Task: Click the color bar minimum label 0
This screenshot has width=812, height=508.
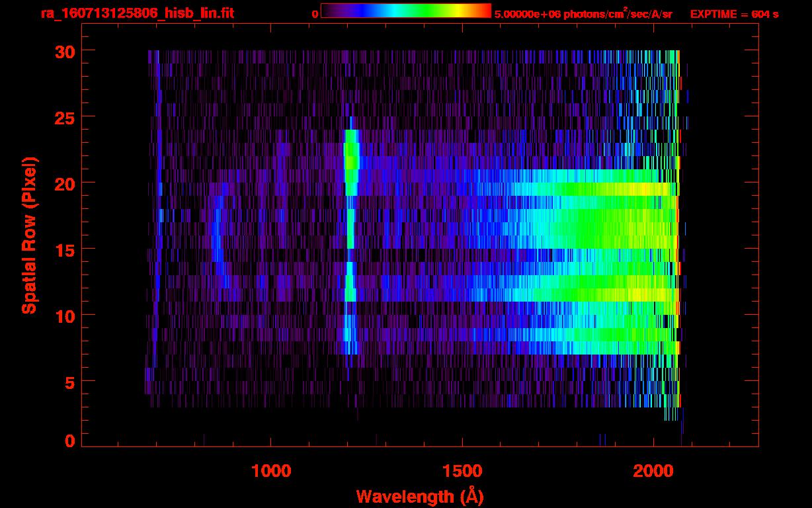Action: 315,14
